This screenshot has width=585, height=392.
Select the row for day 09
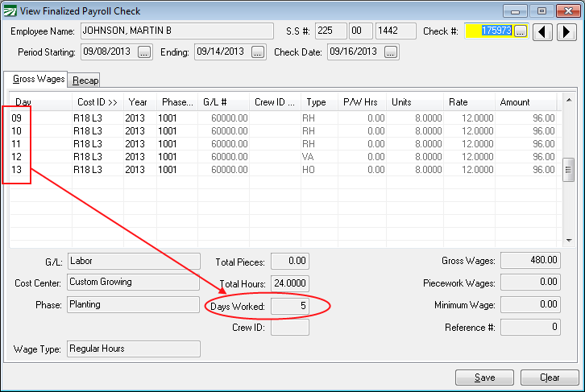(282, 118)
